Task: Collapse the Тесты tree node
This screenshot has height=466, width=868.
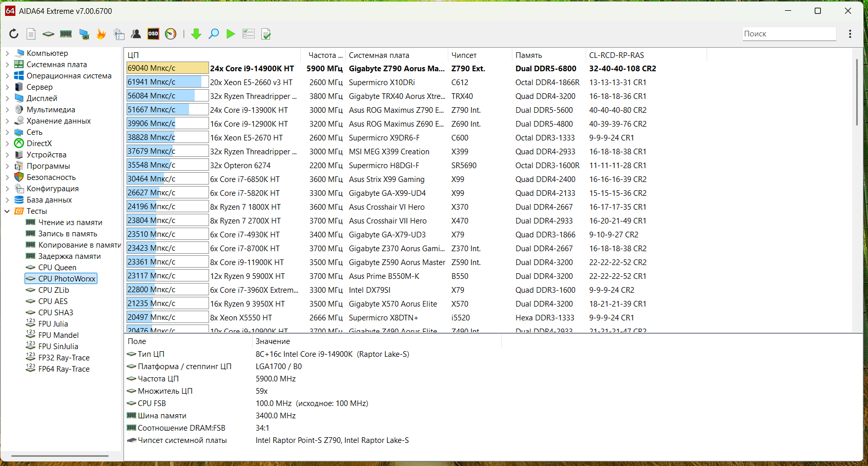Action: [x=7, y=211]
